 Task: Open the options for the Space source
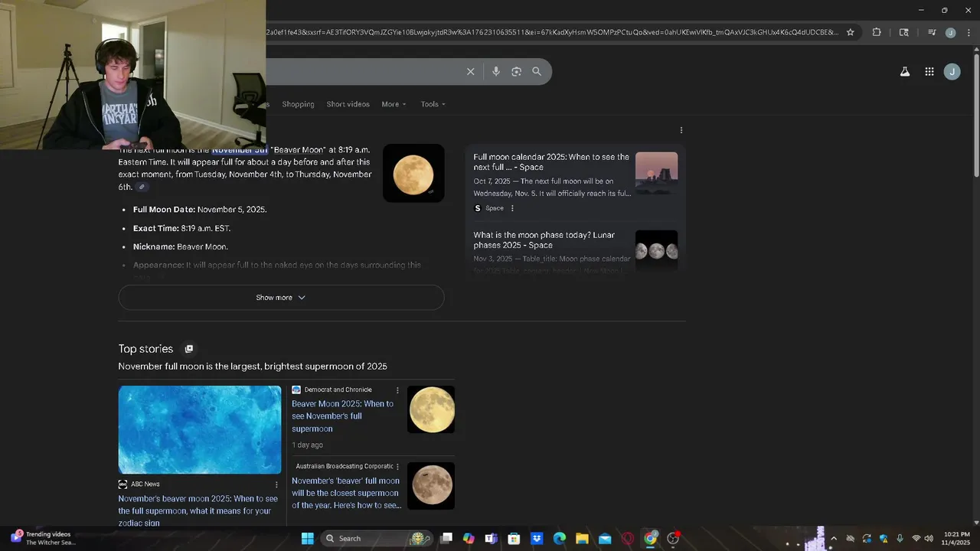[512, 208]
